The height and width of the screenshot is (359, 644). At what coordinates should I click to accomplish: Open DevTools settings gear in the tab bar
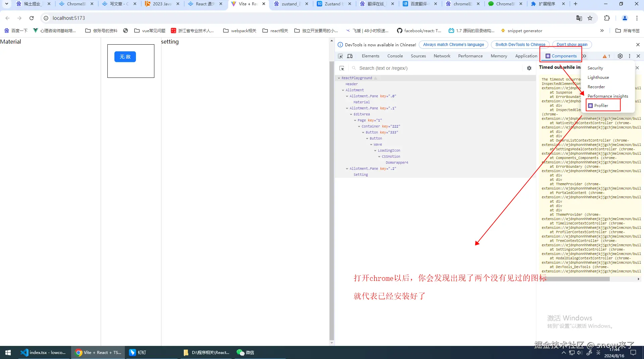tap(620, 56)
